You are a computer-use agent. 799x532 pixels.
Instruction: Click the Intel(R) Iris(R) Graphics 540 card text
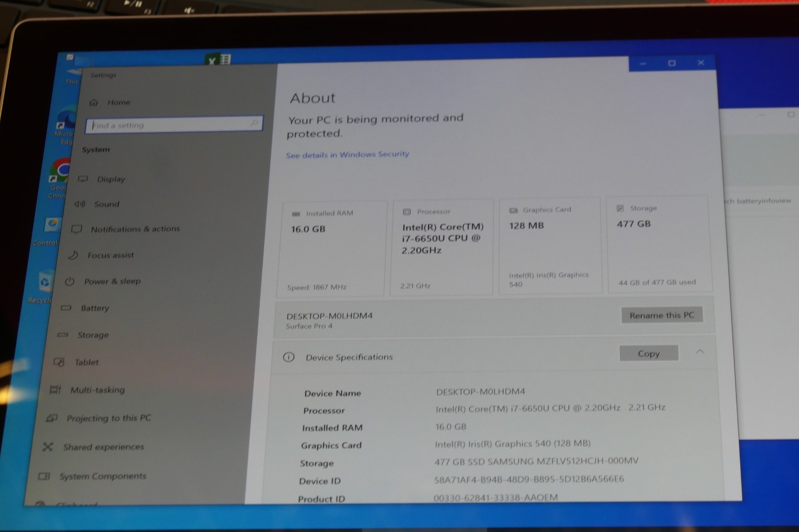pyautogui.click(x=549, y=279)
